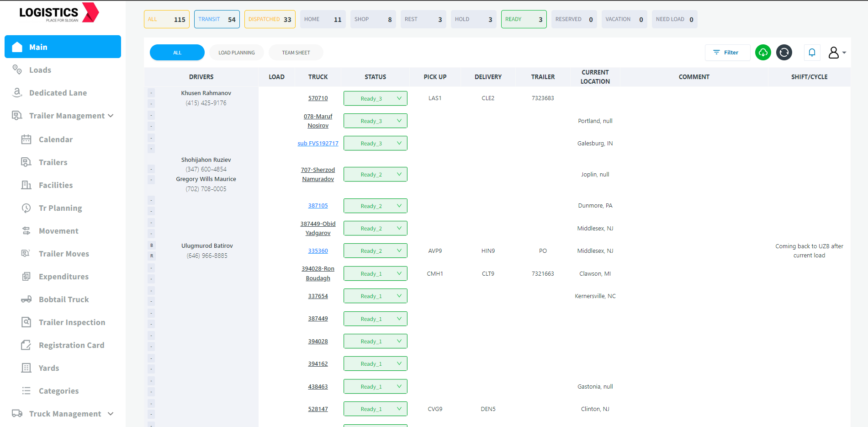Open the user profile icon menu
The image size is (868, 427).
(x=836, y=52)
